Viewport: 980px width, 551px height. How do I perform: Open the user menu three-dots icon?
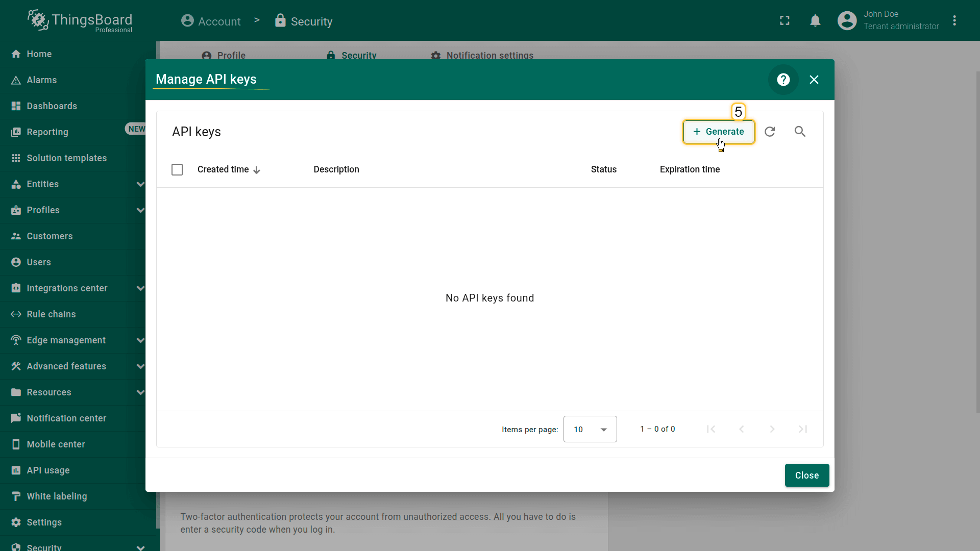954,21
